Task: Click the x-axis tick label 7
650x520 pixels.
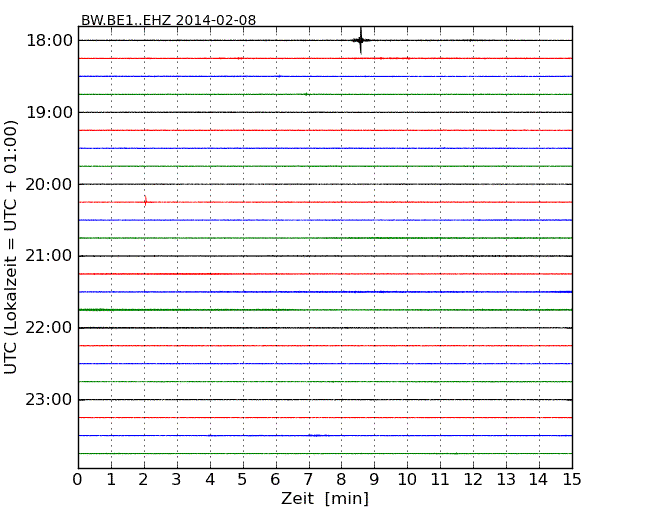Action: click(308, 479)
